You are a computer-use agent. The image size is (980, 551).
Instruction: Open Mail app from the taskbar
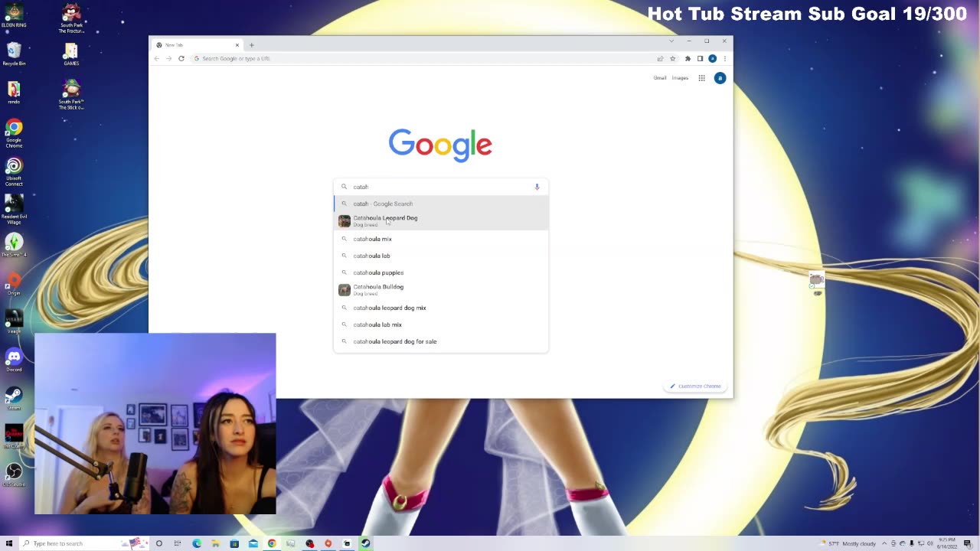coord(253,543)
